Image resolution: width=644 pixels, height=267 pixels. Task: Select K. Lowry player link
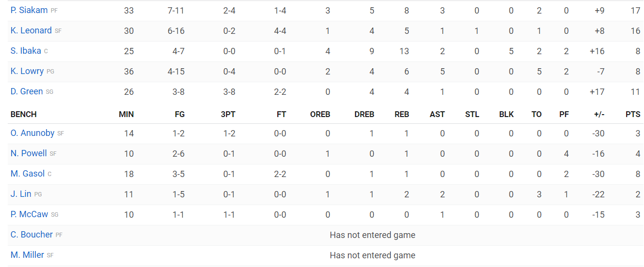pos(27,71)
